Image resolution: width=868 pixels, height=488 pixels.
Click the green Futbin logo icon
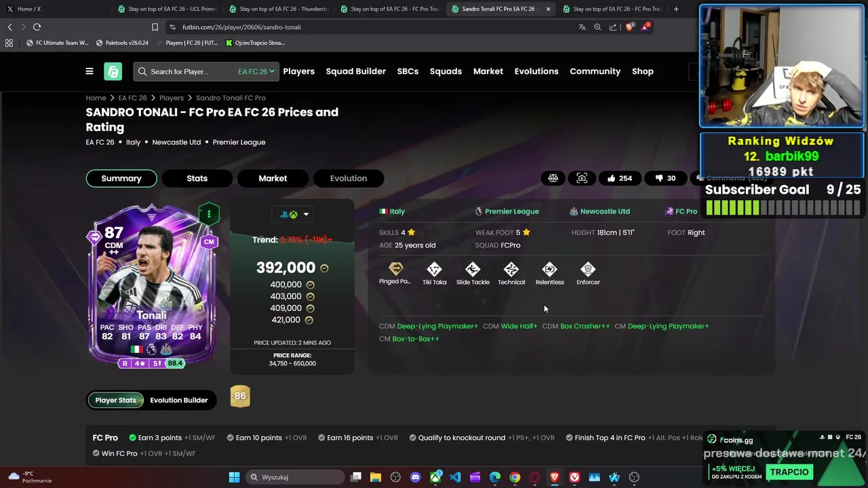[113, 71]
